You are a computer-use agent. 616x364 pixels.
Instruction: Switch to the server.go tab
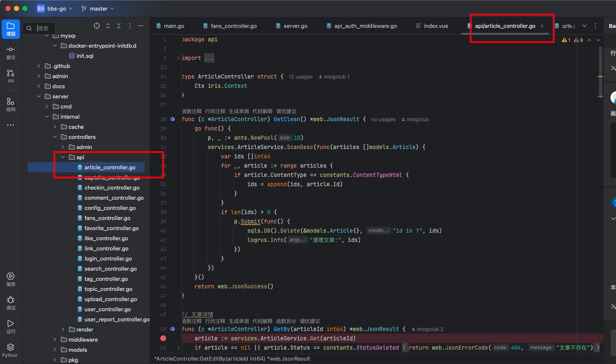pos(291,26)
